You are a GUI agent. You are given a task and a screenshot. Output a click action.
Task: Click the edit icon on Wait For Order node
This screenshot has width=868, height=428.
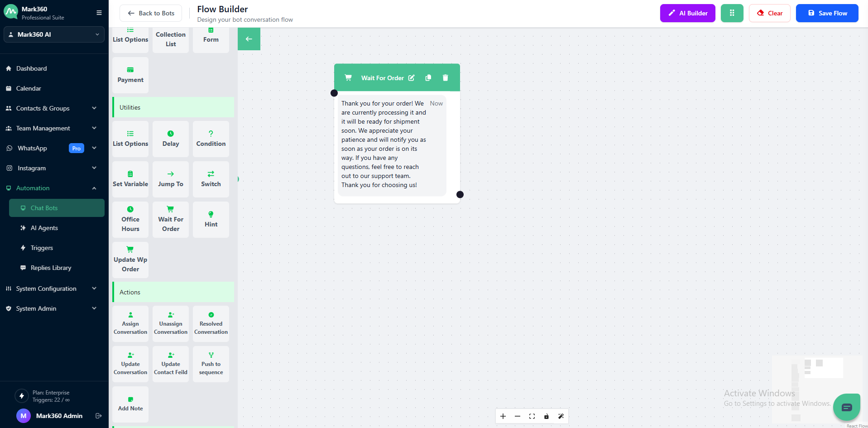(x=411, y=78)
